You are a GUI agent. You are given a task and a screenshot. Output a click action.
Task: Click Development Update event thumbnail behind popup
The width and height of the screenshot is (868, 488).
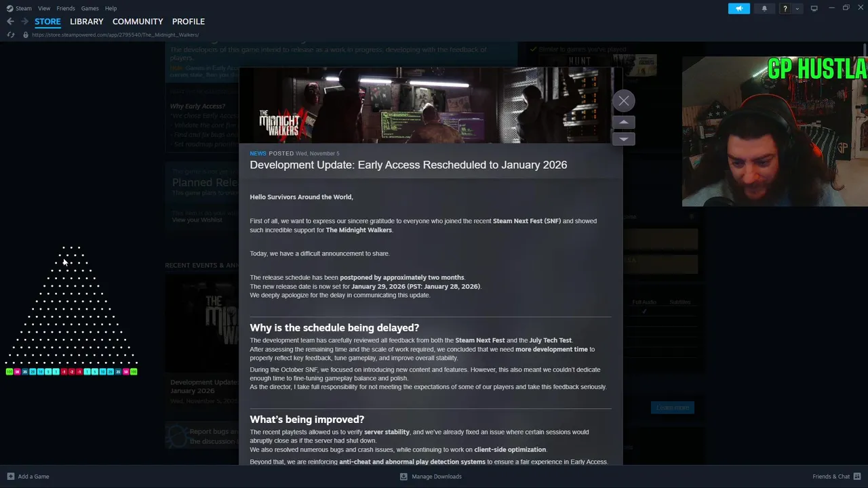click(202, 323)
